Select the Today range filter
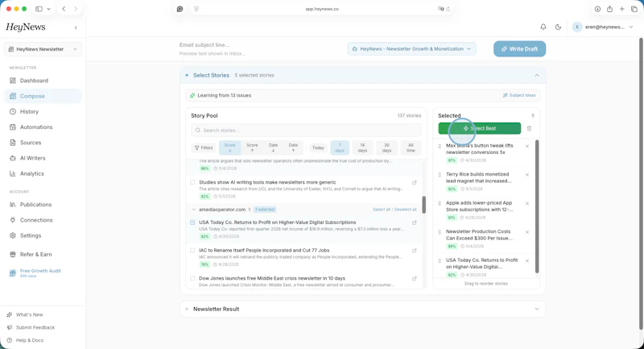644x349 pixels. [x=318, y=147]
